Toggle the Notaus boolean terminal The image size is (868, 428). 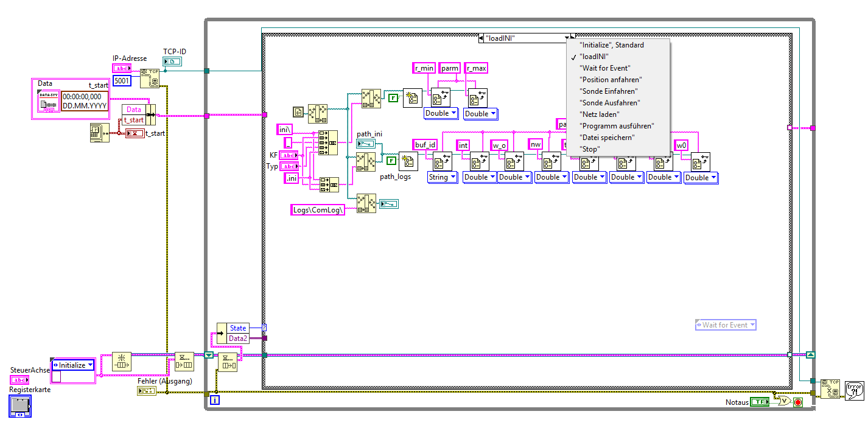[x=759, y=402]
